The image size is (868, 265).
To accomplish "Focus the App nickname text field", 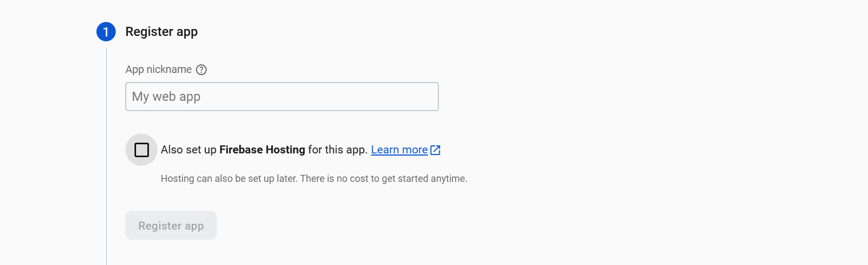I will 321,97.
